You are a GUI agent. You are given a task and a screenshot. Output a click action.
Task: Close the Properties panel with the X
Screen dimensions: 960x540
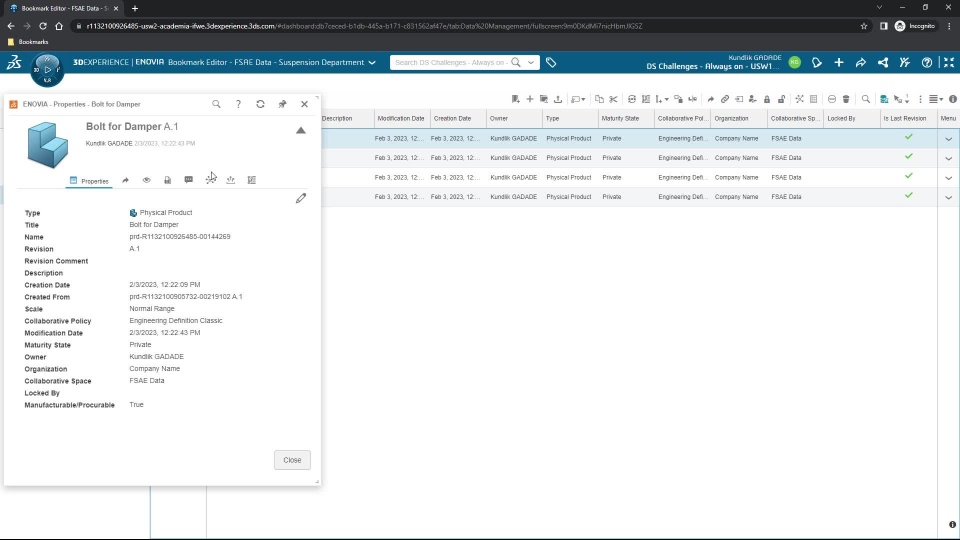point(304,104)
